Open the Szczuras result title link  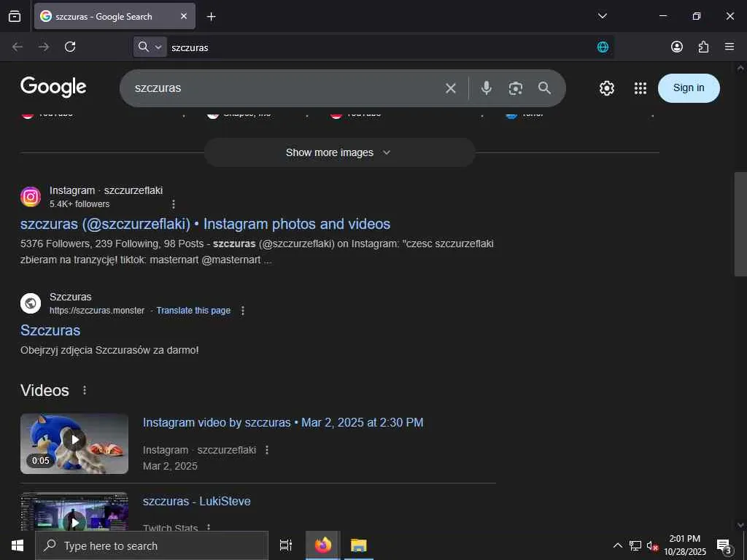(x=50, y=330)
